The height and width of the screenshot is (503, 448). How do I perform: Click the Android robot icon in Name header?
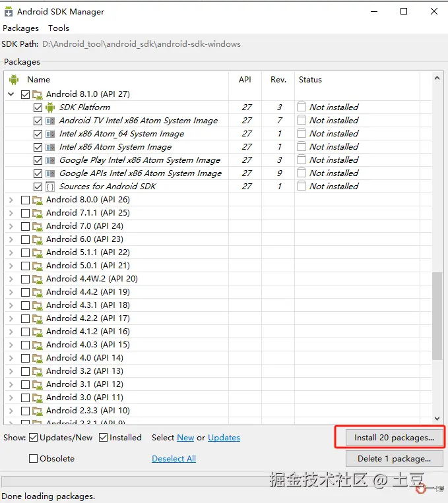(14, 80)
